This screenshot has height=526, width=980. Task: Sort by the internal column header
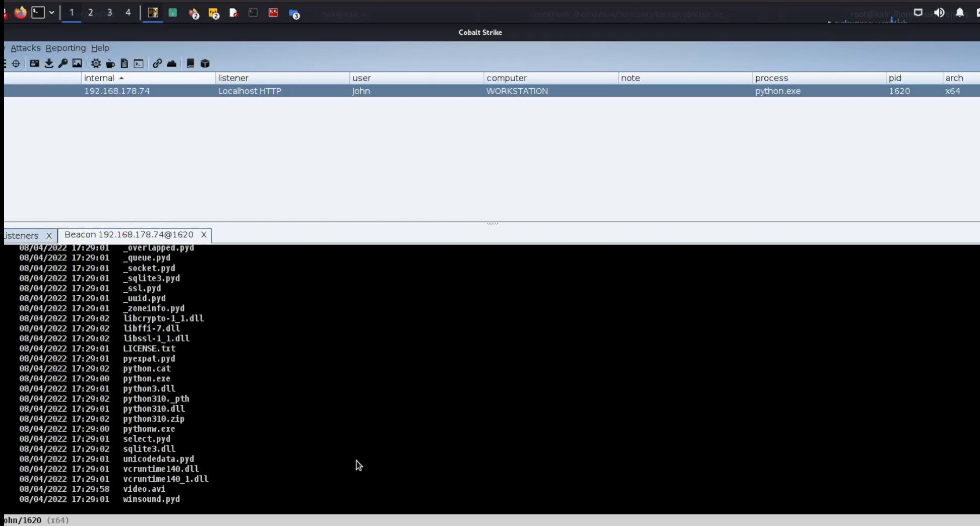[148, 78]
